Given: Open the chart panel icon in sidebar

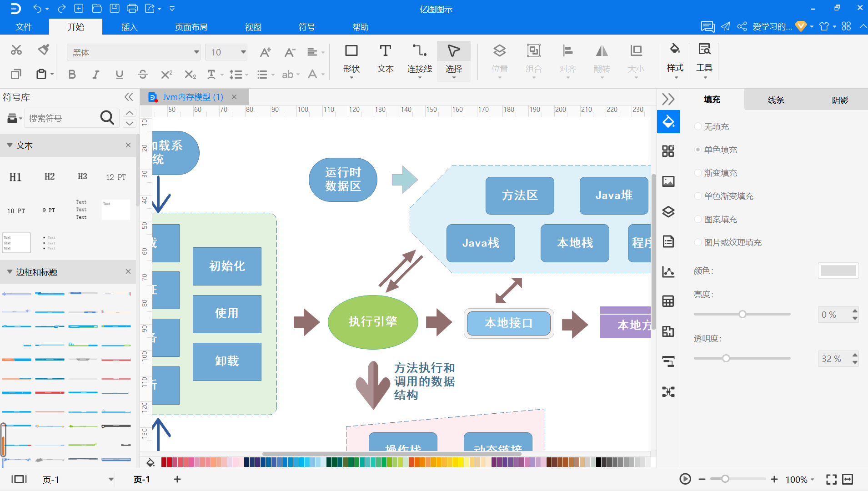Looking at the screenshot, I should (668, 271).
